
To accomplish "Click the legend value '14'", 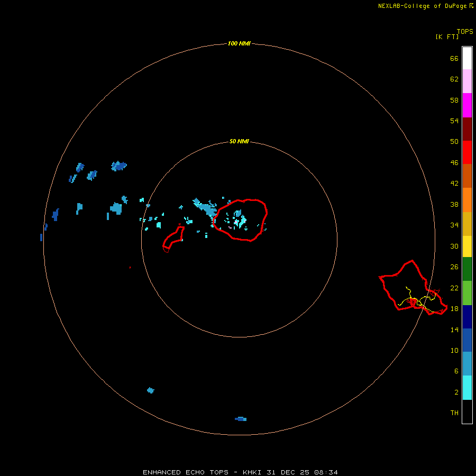I will coord(454,329).
